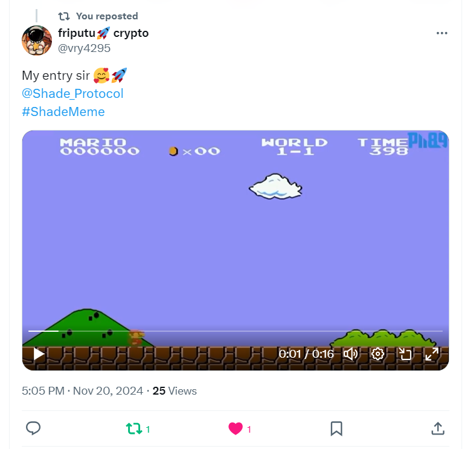Open video settings gear
Screen dimensions: 476x449
(378, 354)
